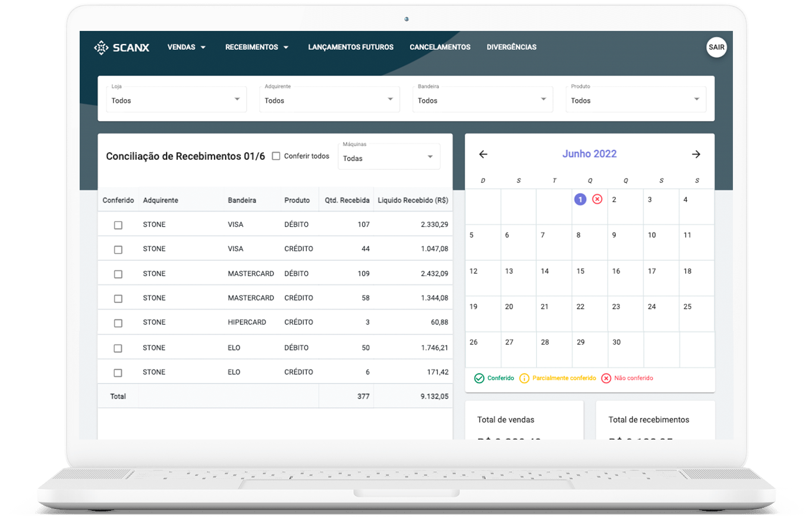
Task: Click the red Não conferido legend icon
Action: point(606,378)
